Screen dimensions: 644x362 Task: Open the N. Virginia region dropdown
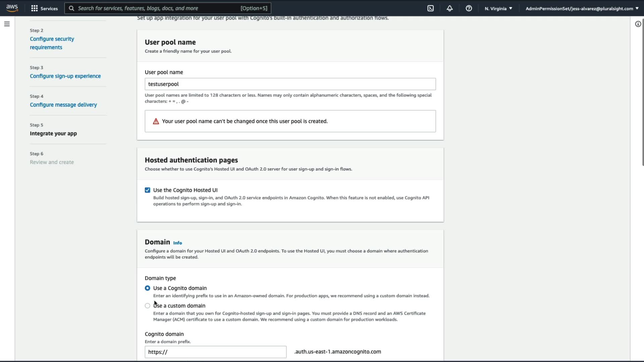point(498,8)
